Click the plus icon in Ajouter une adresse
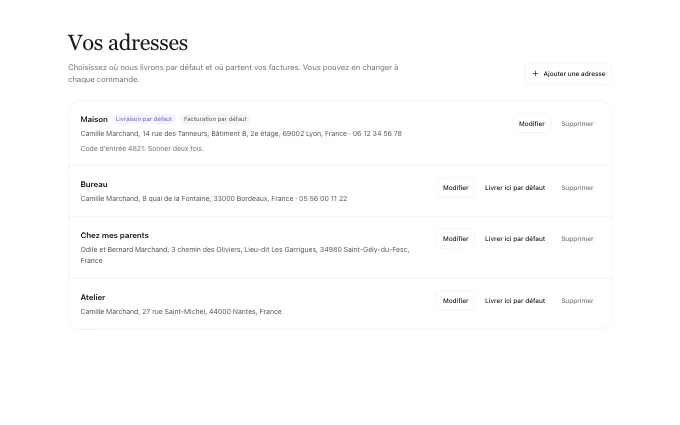680x425 pixels. 535,74
